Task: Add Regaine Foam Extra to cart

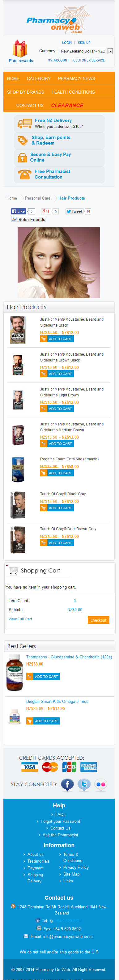Action: pyautogui.click(x=57, y=473)
